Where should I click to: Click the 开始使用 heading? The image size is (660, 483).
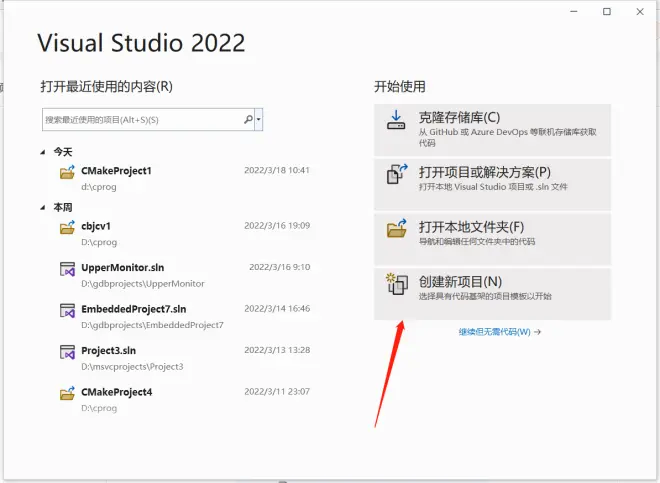[400, 86]
